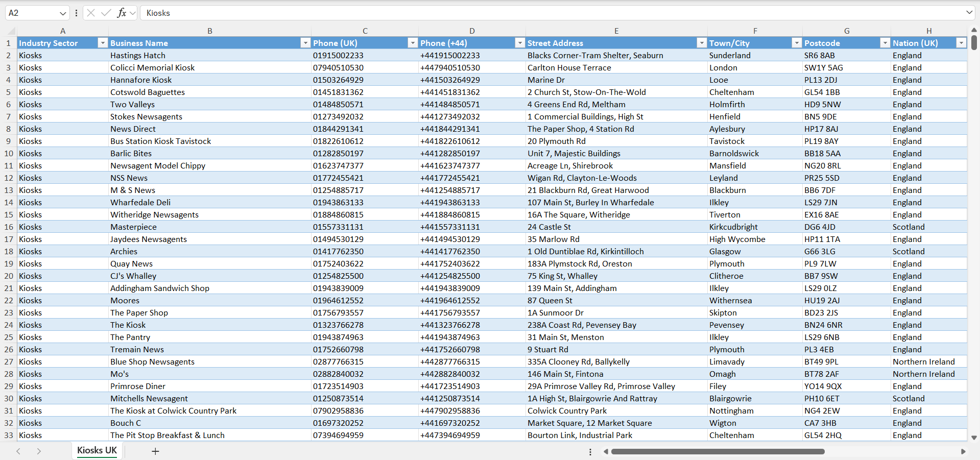This screenshot has width=980, height=460.
Task: Open the Insert Function fx button
Action: [x=122, y=13]
